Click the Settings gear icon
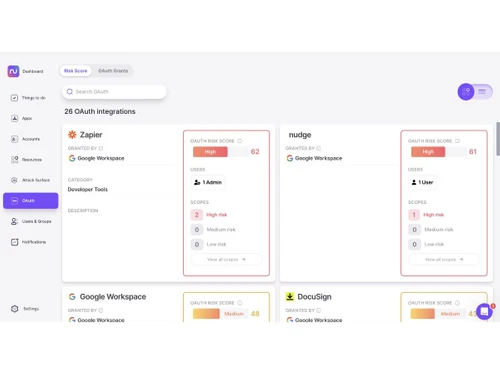The height and width of the screenshot is (375, 500). point(14,309)
